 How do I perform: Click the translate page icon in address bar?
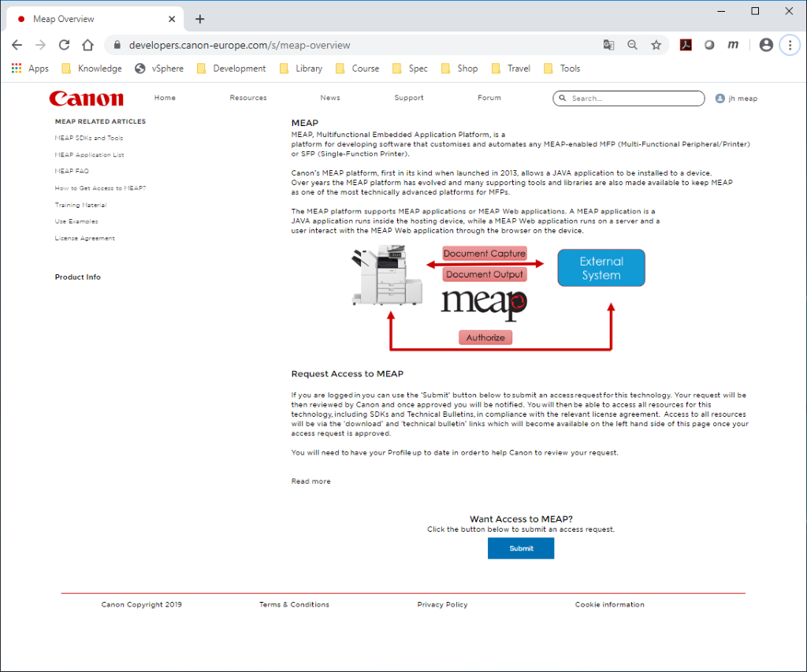coord(608,45)
